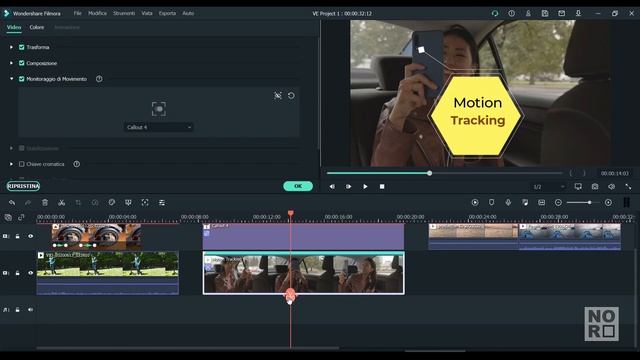Open the Modifica menu
Viewport: 640px width, 360px height.
[98, 13]
